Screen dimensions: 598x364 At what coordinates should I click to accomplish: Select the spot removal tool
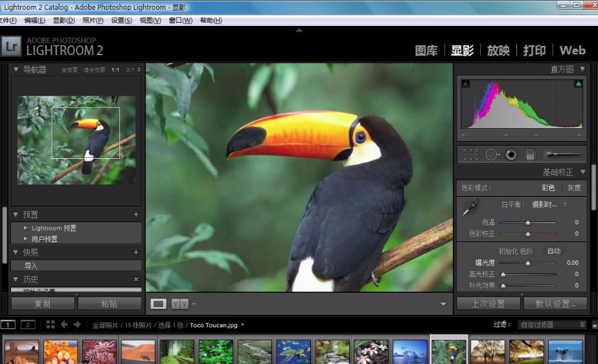pos(492,154)
